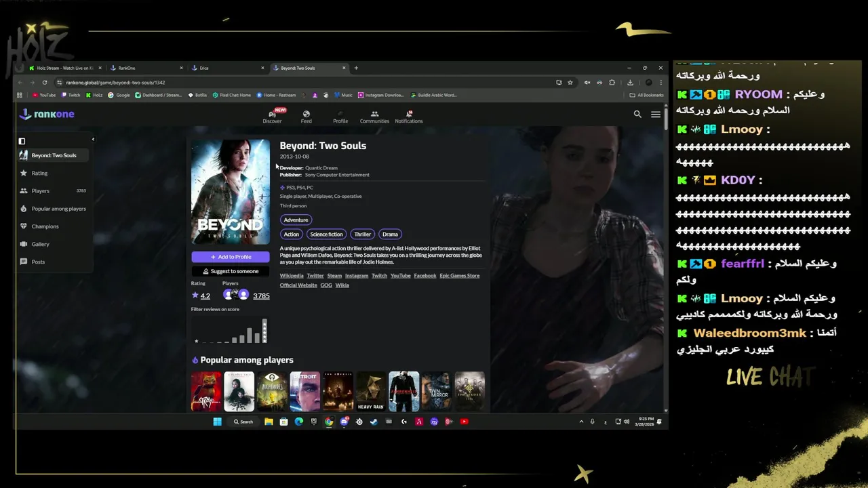The width and height of the screenshot is (868, 488).
Task: Open the Wikia link
Action: (342, 285)
